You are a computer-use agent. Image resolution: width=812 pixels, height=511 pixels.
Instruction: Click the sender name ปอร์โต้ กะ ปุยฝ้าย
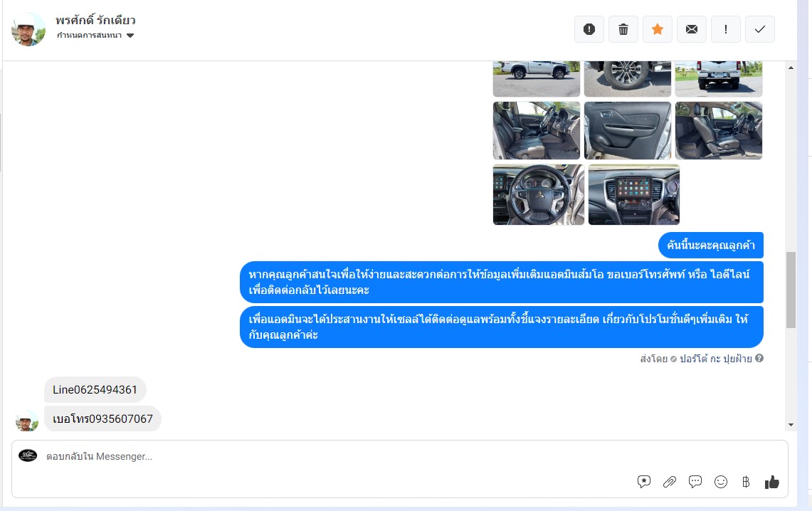pos(716,359)
